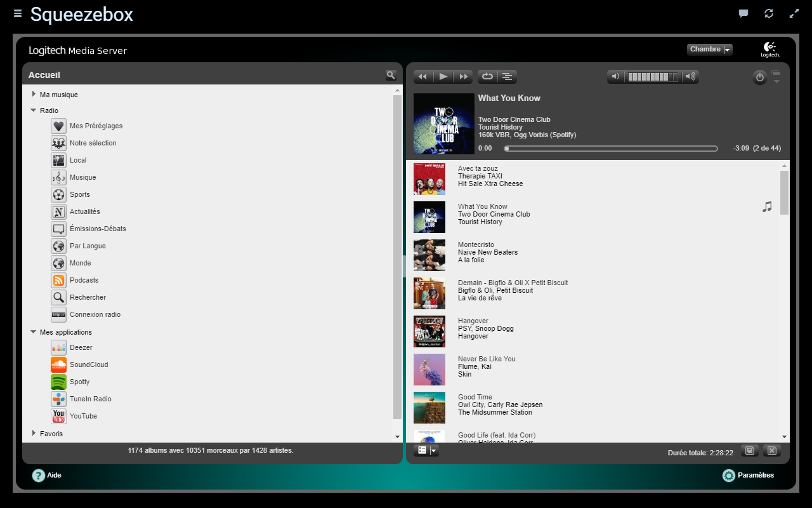
Task: Open the playlist view mode dropdown arrow
Action: [x=434, y=450]
